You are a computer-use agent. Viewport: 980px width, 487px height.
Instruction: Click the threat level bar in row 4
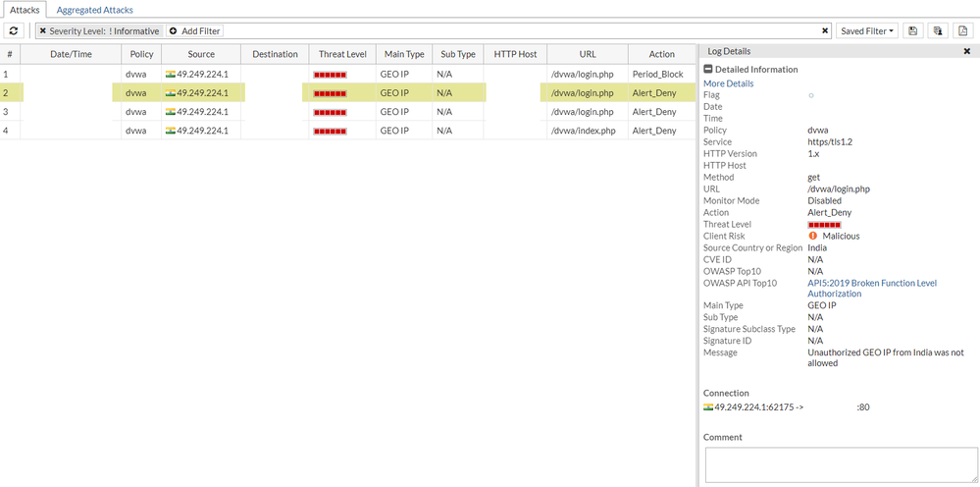[330, 132]
